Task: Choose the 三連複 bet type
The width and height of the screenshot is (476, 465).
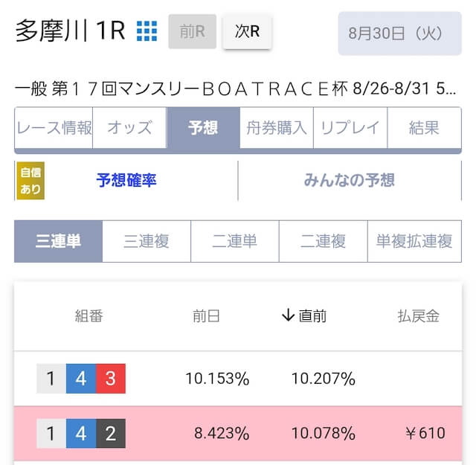Action: click(147, 242)
